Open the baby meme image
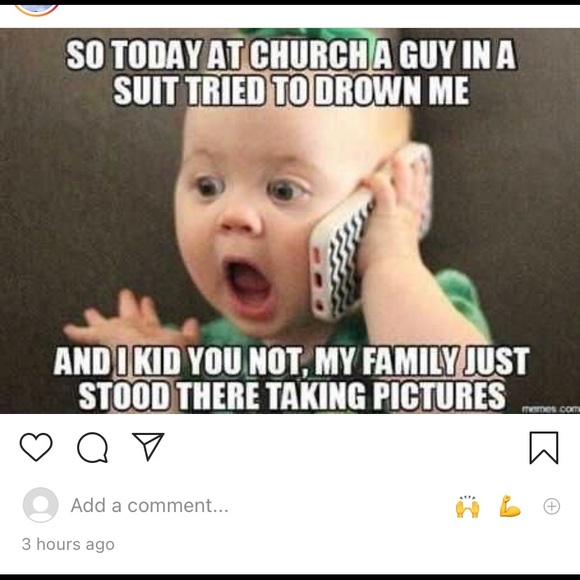The width and height of the screenshot is (580, 580). pos(290,221)
